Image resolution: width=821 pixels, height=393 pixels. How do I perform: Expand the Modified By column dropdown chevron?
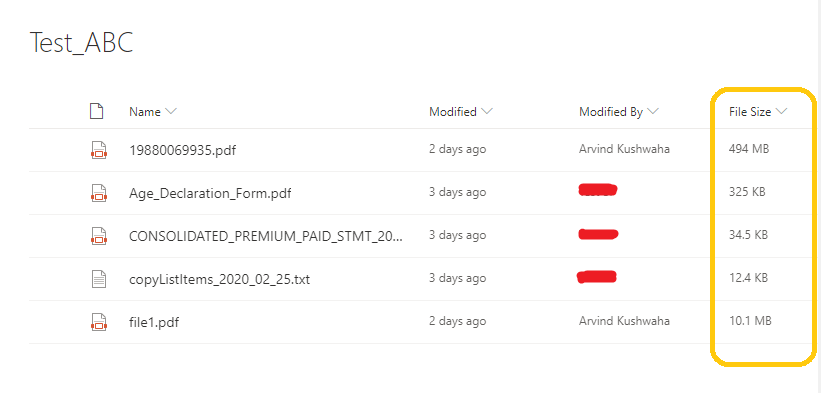point(652,111)
